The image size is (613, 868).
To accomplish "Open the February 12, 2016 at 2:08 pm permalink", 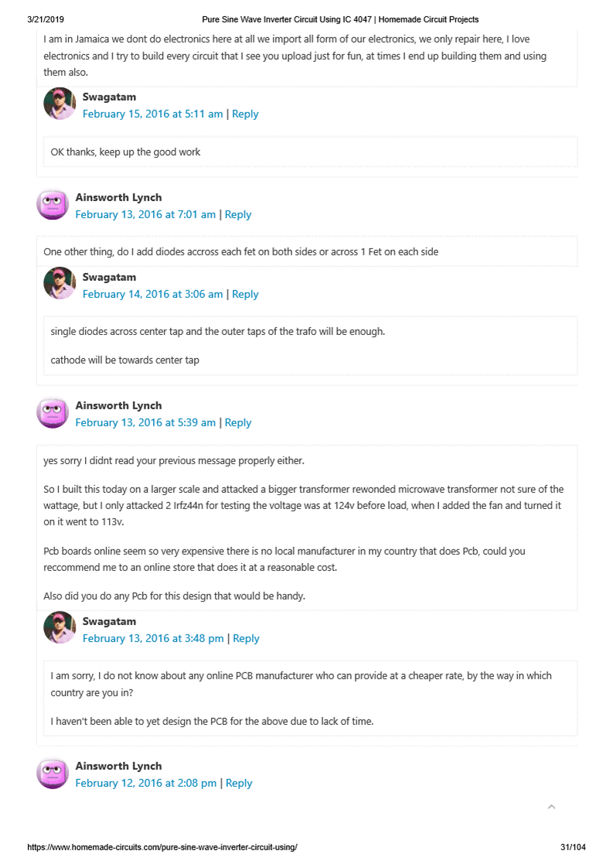I will [x=146, y=783].
